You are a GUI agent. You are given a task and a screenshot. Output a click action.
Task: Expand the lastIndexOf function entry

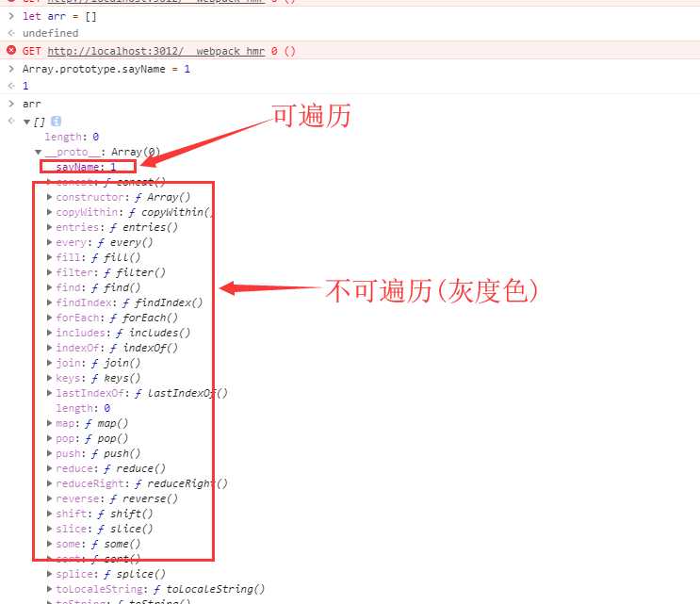click(50, 393)
